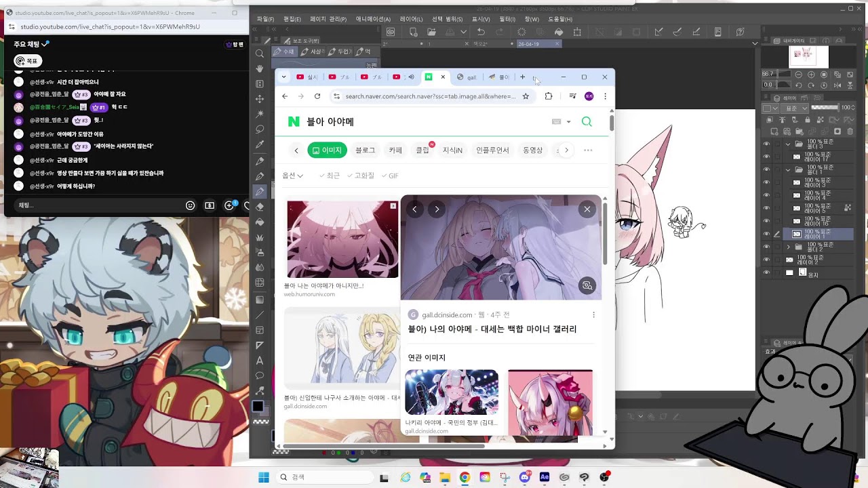Select the Hand move tool in Clip Studio
The image size is (868, 488).
pyautogui.click(x=260, y=68)
